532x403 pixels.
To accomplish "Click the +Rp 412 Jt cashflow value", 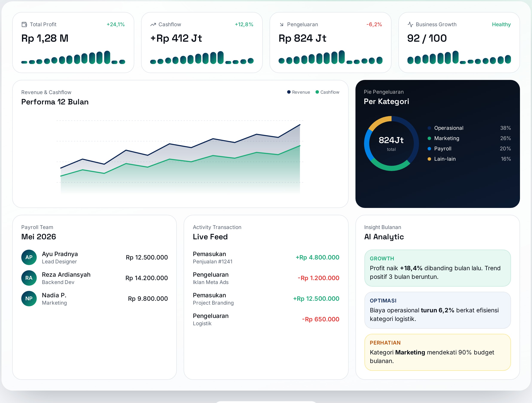I will tap(176, 38).
